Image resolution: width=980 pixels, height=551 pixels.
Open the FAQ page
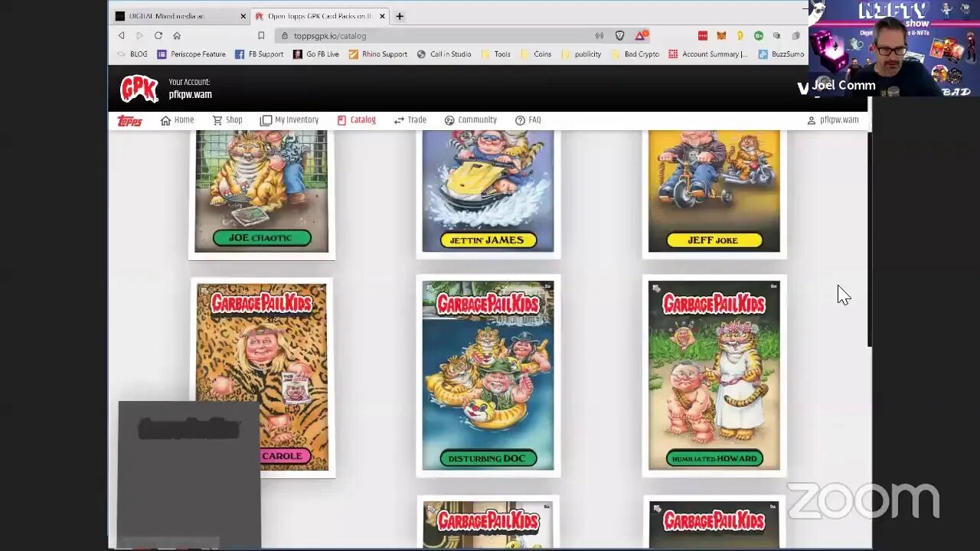[x=528, y=120]
